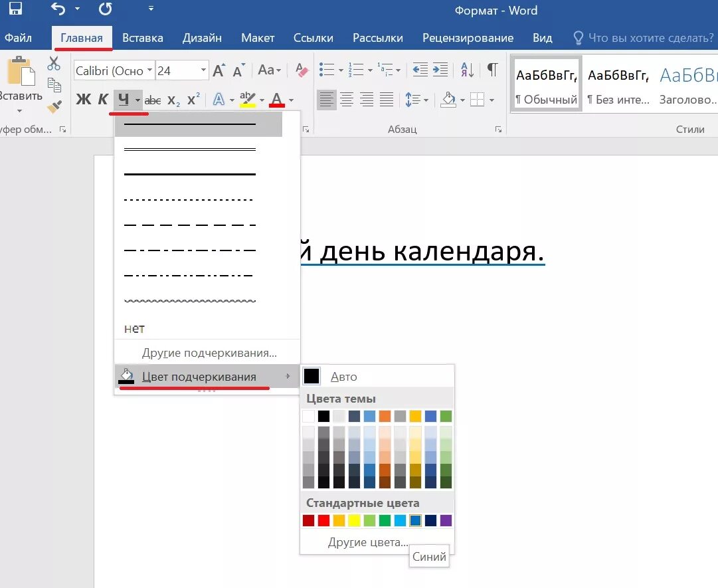Apply yellow text highlight color
The image size is (718, 588).
[x=248, y=100]
